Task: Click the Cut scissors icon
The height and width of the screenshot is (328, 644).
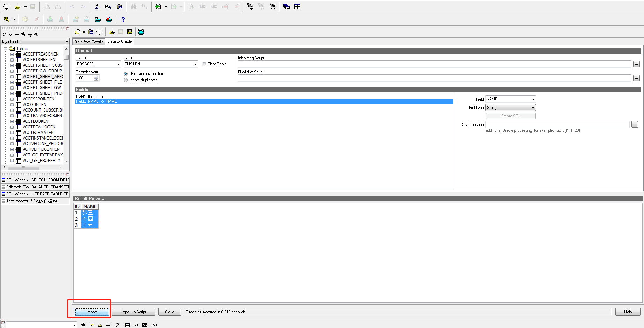Action: pyautogui.click(x=97, y=7)
